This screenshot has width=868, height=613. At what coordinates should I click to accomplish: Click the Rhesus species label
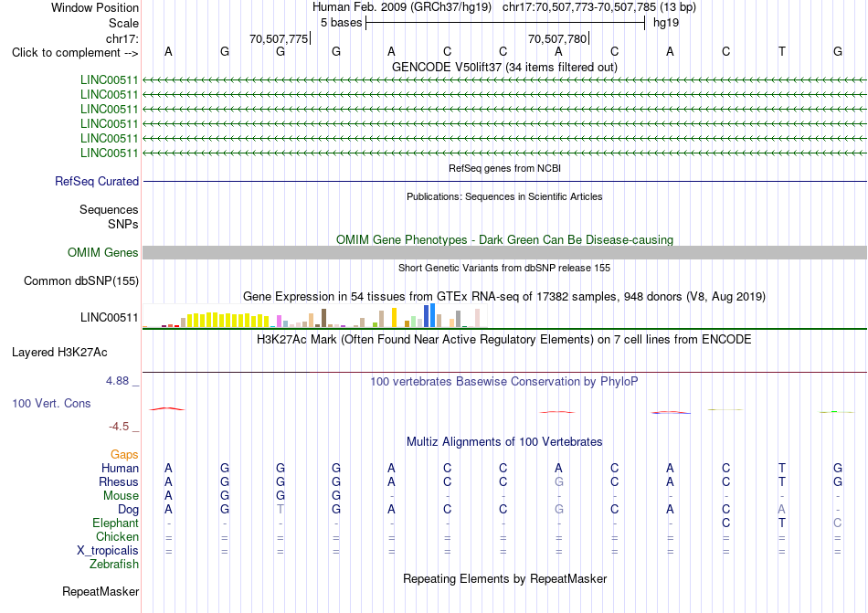[x=119, y=481]
